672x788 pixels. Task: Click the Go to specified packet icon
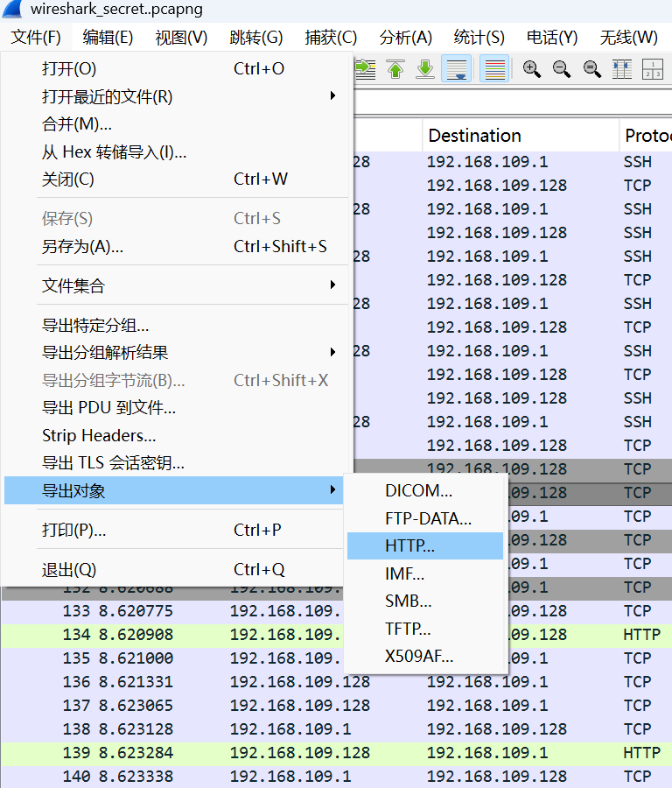pos(366,69)
